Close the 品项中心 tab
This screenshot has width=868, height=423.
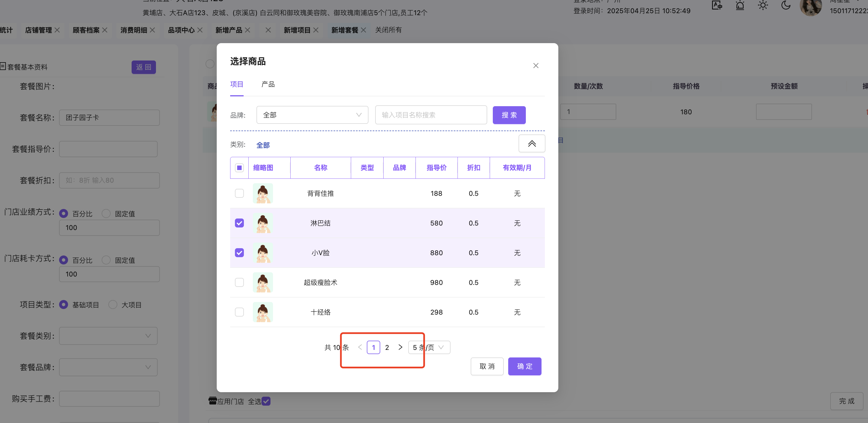pyautogui.click(x=200, y=30)
